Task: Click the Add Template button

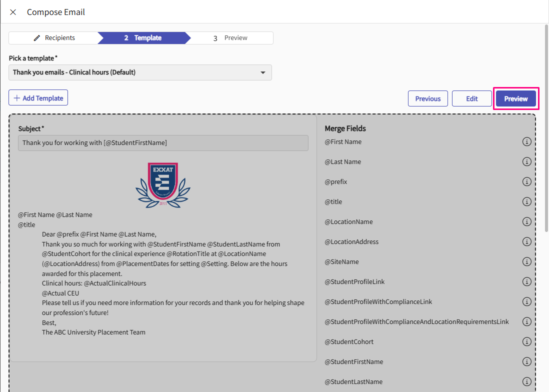Action: click(x=38, y=98)
